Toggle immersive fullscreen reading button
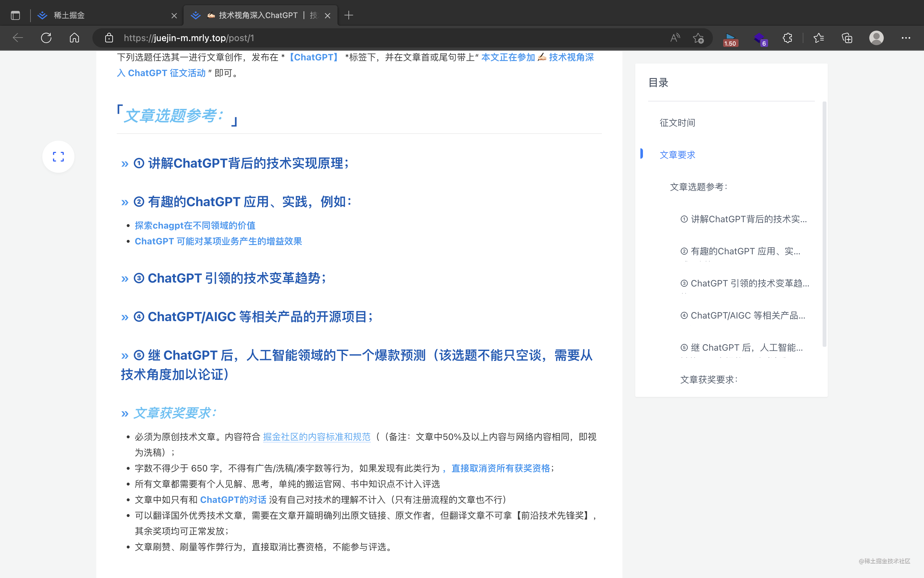 (x=58, y=157)
